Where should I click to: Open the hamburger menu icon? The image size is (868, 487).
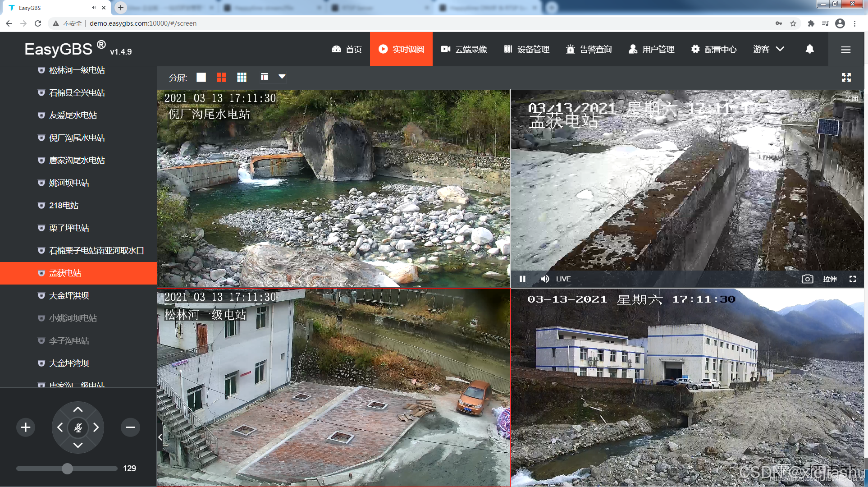click(x=845, y=50)
